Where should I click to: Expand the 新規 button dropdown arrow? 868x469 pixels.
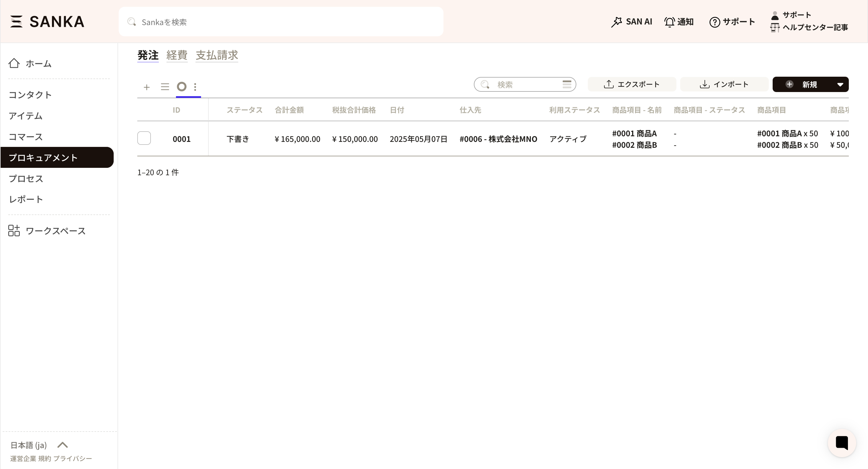[840, 84]
